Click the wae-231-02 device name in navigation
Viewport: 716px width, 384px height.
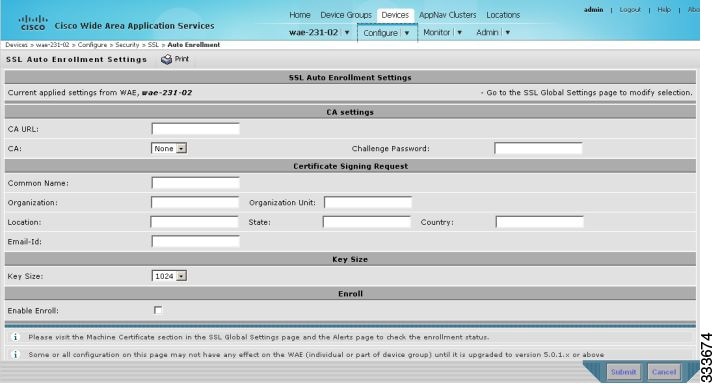click(x=314, y=32)
